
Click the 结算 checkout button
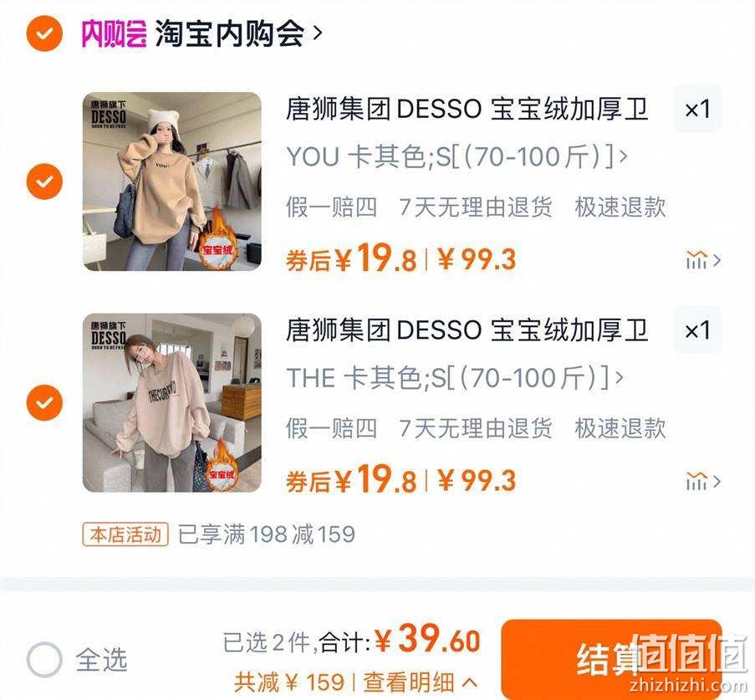(x=611, y=659)
